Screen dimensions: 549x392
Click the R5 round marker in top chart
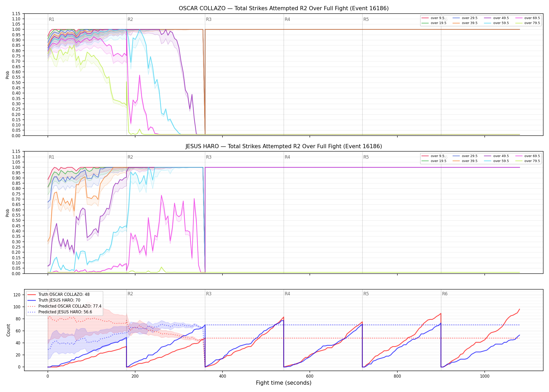click(x=366, y=19)
